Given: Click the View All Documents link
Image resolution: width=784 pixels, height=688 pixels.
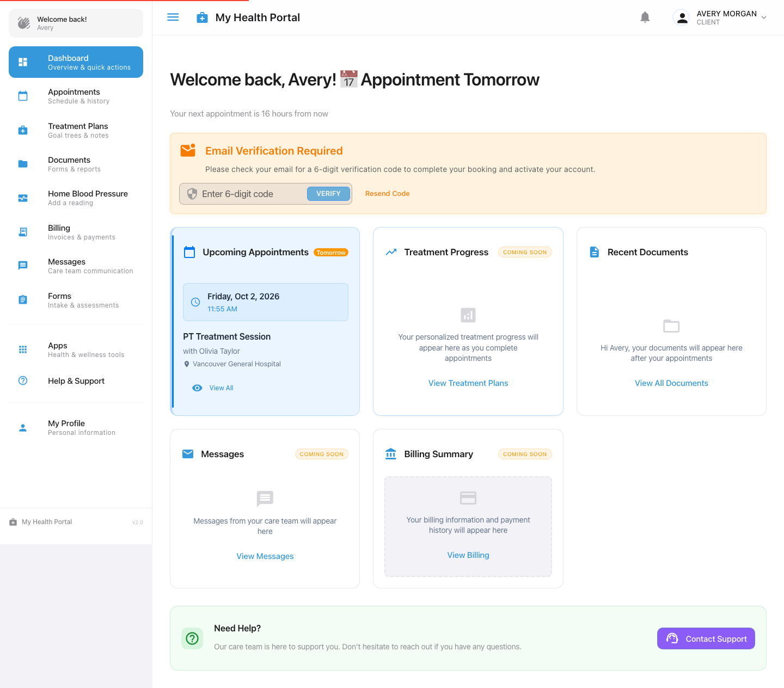Looking at the screenshot, I should pos(671,383).
